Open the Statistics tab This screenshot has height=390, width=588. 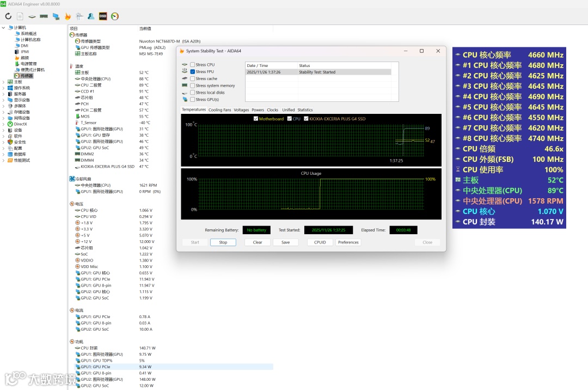click(305, 110)
